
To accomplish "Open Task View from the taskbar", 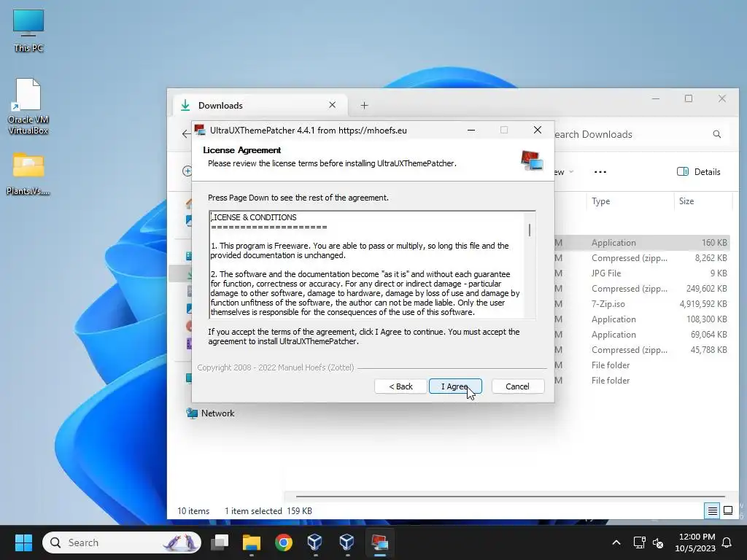I will click(220, 542).
